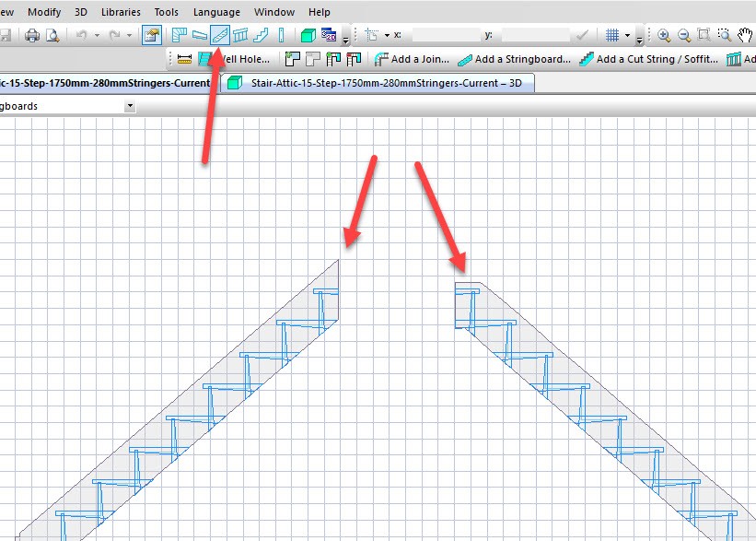Click the move-to-coordinate icon
756x541 pixels.
[x=371, y=35]
